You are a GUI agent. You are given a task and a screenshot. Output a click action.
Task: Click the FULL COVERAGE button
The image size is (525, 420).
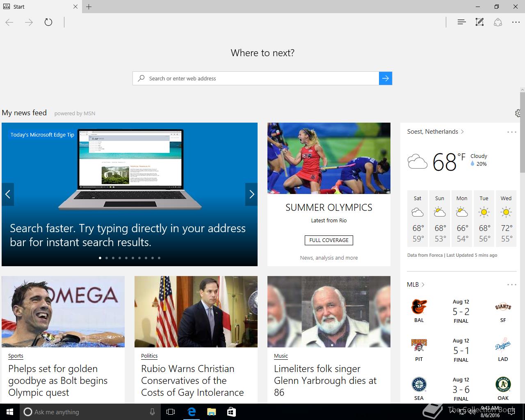point(329,240)
